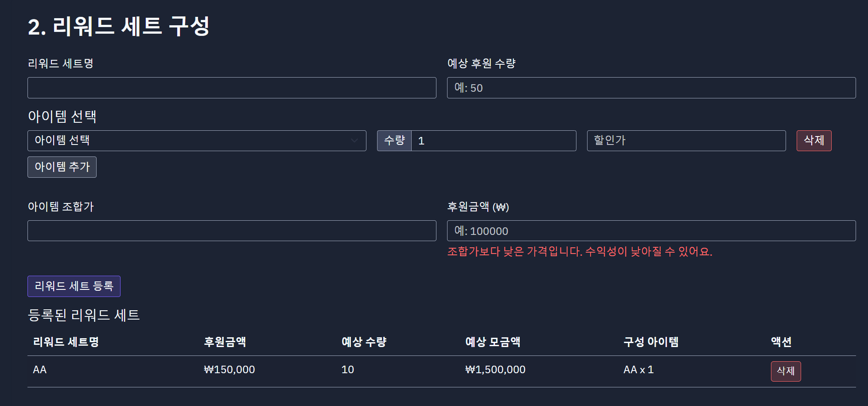Click the 아이템 조합가 input field
868x406 pixels.
232,231
